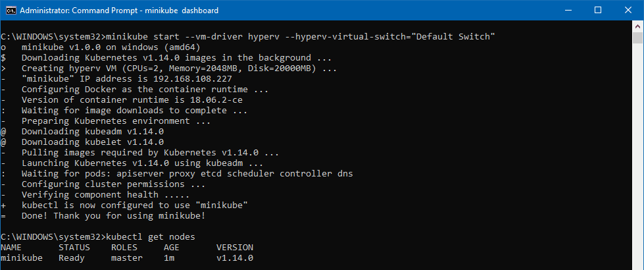Click the "Default Switch" argument text

453,37
